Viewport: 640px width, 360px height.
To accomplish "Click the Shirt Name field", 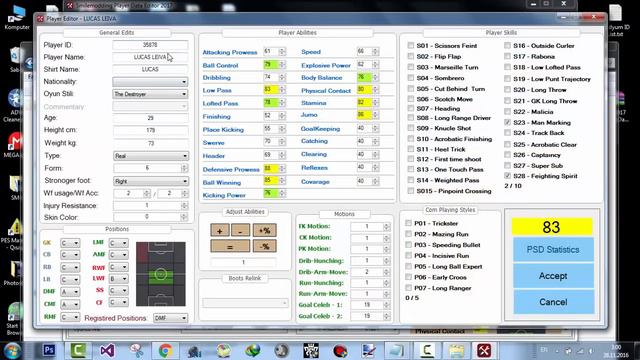I will click(x=150, y=69).
